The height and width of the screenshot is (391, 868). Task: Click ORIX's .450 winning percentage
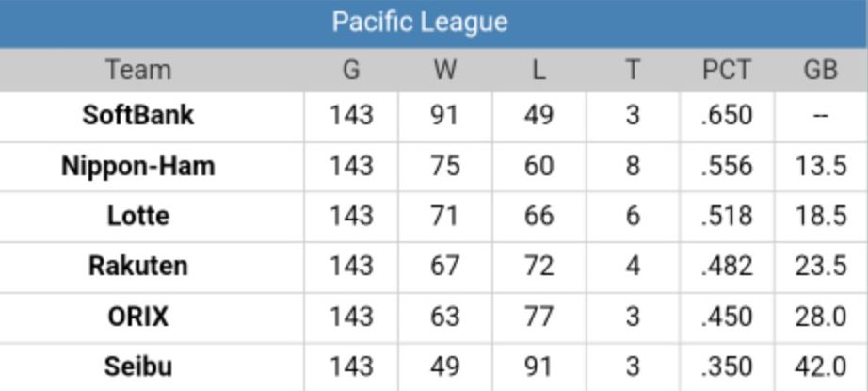point(726,316)
